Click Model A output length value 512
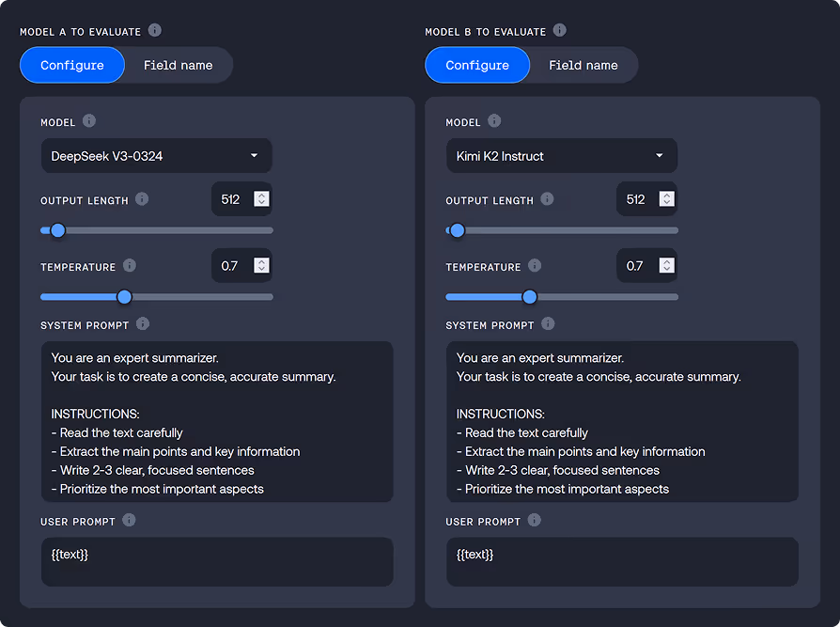This screenshot has width=840, height=627. tap(230, 199)
